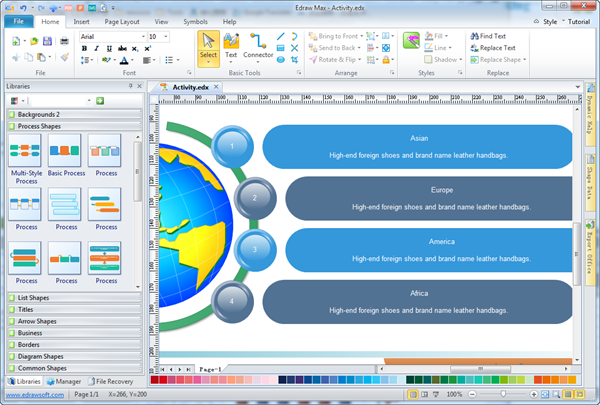
Task: Select the Text tool
Action: [x=231, y=47]
